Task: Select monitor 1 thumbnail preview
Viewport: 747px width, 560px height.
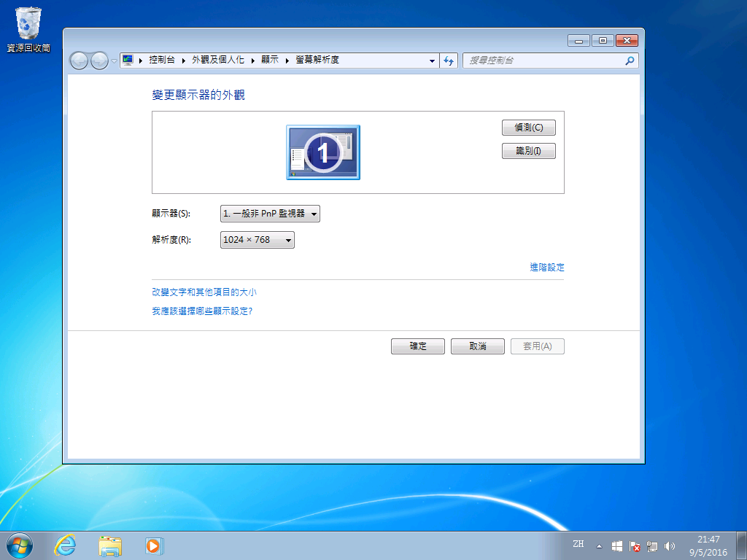Action: click(323, 152)
